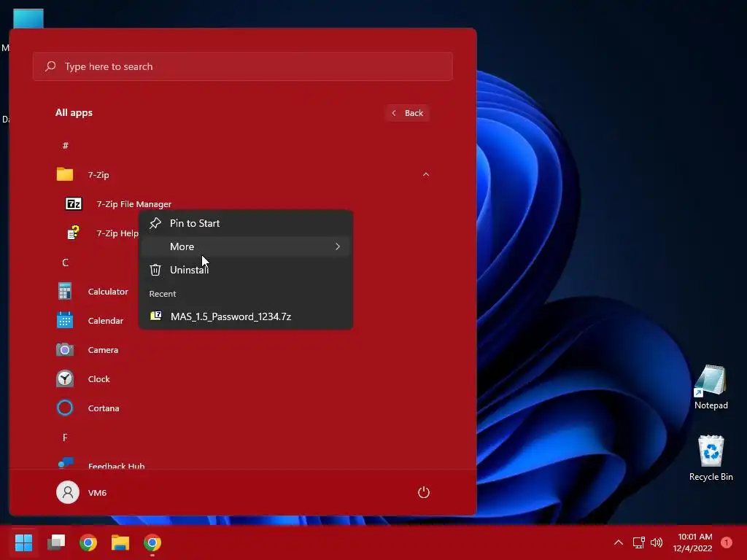This screenshot has width=747, height=560.
Task: Click the All apps heading
Action: point(74,112)
